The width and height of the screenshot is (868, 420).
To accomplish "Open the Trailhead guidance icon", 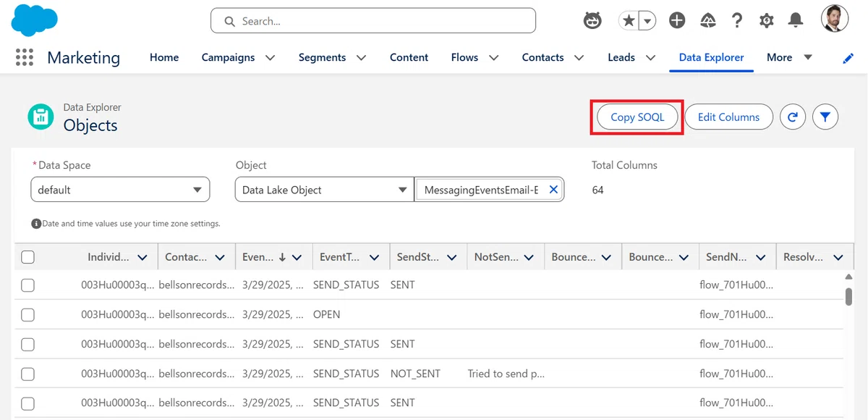I will (708, 21).
